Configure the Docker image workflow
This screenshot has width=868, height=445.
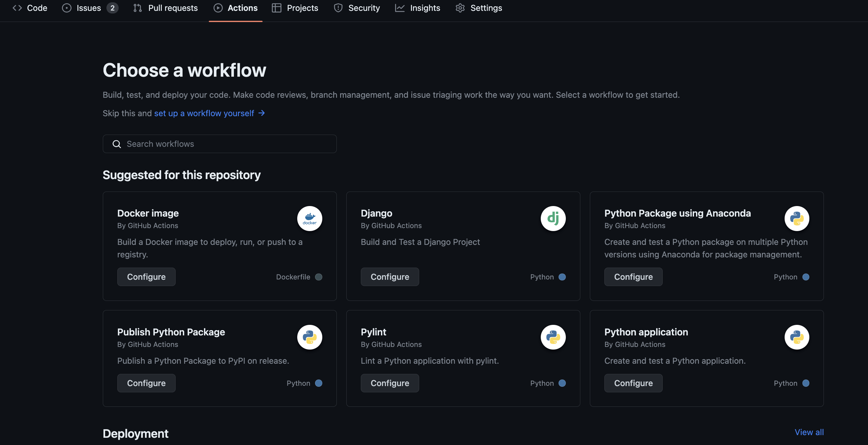[146, 277]
